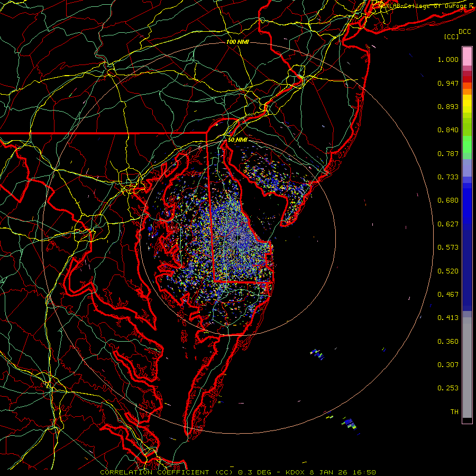Click the 0.787 legend value
The width and height of the screenshot is (476, 476).
click(x=448, y=153)
